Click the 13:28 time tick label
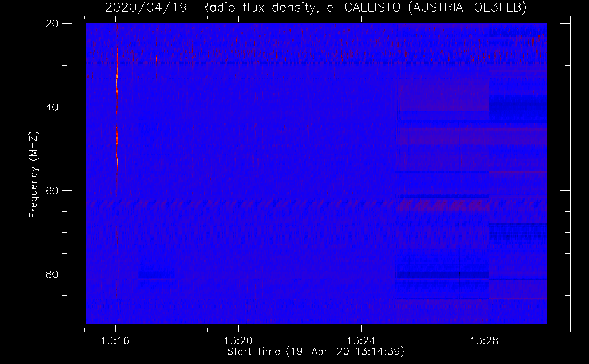Screen dimensions: 589x364 (x=484, y=341)
